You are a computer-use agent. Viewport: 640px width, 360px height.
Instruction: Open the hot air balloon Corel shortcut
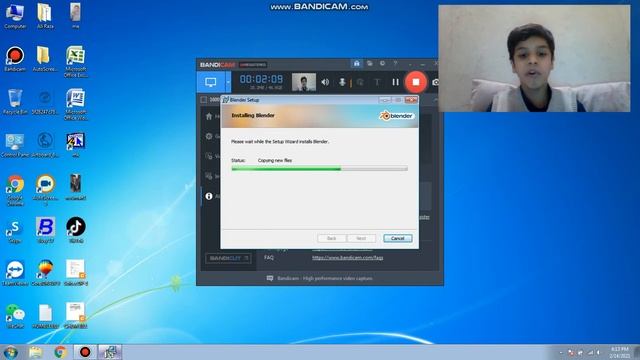click(45, 273)
